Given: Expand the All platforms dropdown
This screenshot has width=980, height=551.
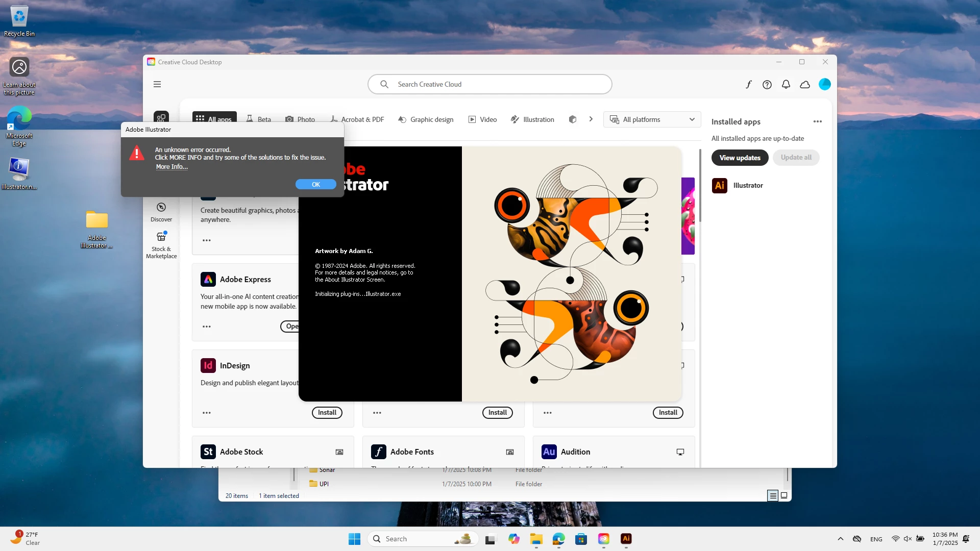Looking at the screenshot, I should click(x=652, y=119).
